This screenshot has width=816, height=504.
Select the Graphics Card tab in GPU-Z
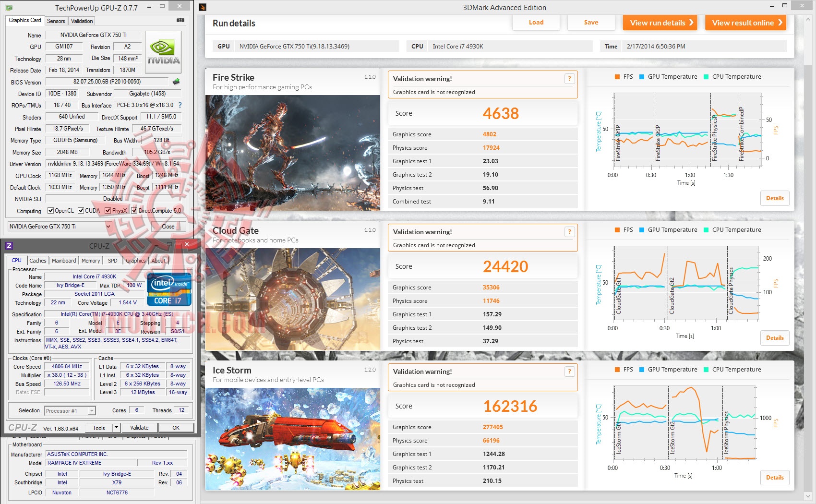(x=25, y=20)
